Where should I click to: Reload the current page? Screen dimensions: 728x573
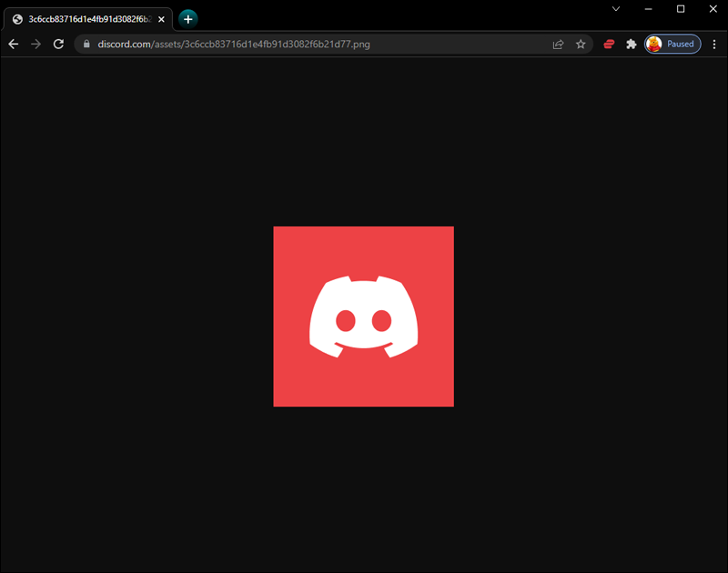point(58,44)
